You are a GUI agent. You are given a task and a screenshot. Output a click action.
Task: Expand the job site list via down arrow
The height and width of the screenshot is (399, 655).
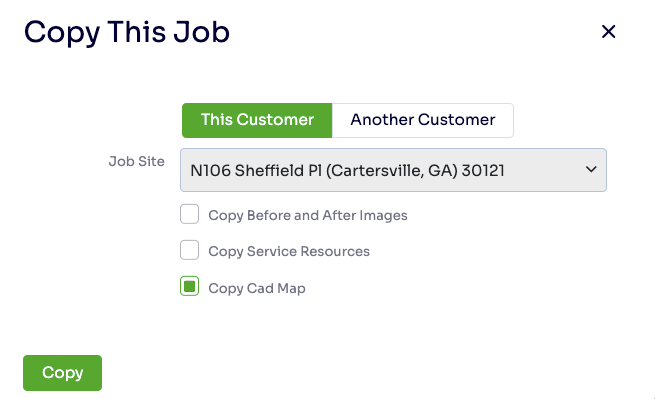click(x=591, y=170)
